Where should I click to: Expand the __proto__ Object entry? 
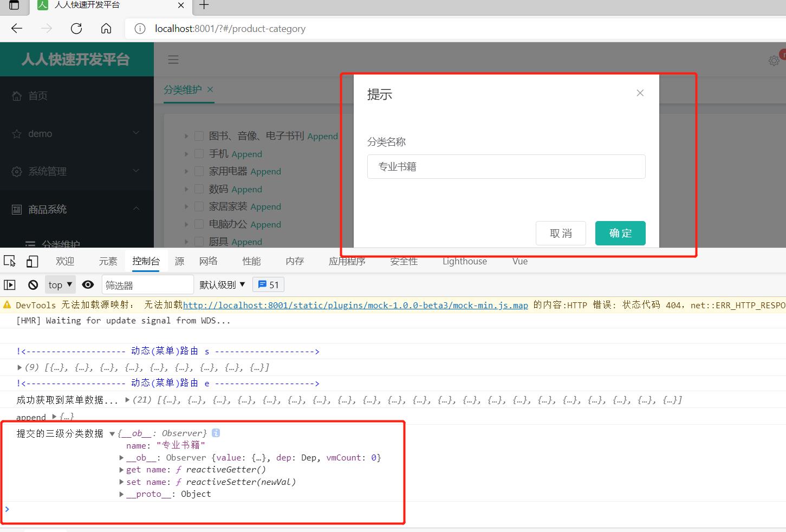[x=122, y=494]
